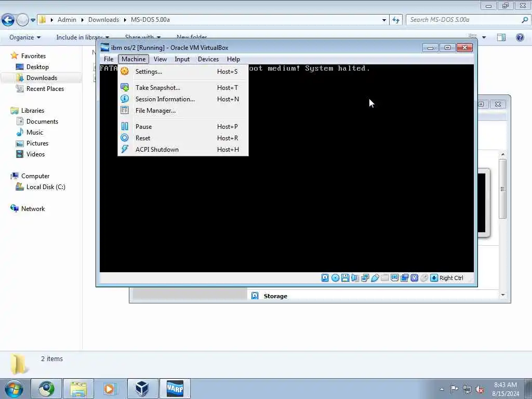
Task: Open Pictures library in sidebar
Action: pos(37,143)
